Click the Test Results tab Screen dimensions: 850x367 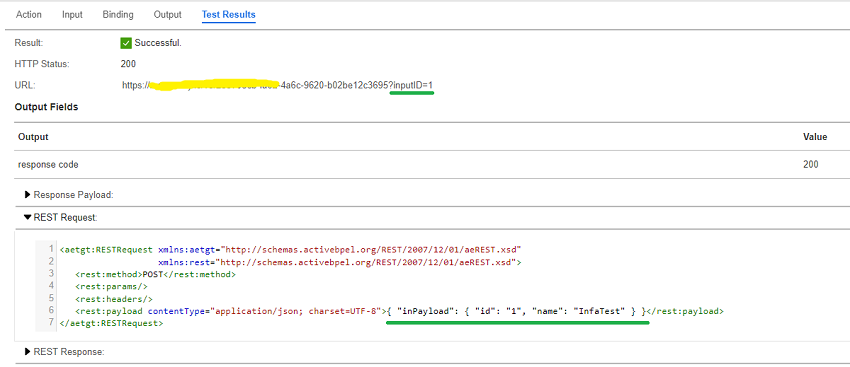click(229, 15)
